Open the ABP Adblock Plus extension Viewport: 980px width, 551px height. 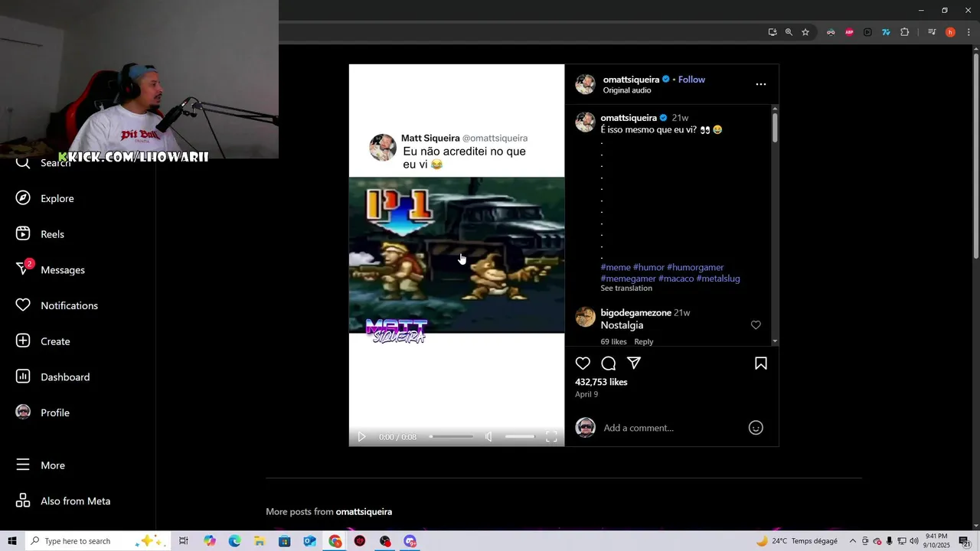(849, 32)
